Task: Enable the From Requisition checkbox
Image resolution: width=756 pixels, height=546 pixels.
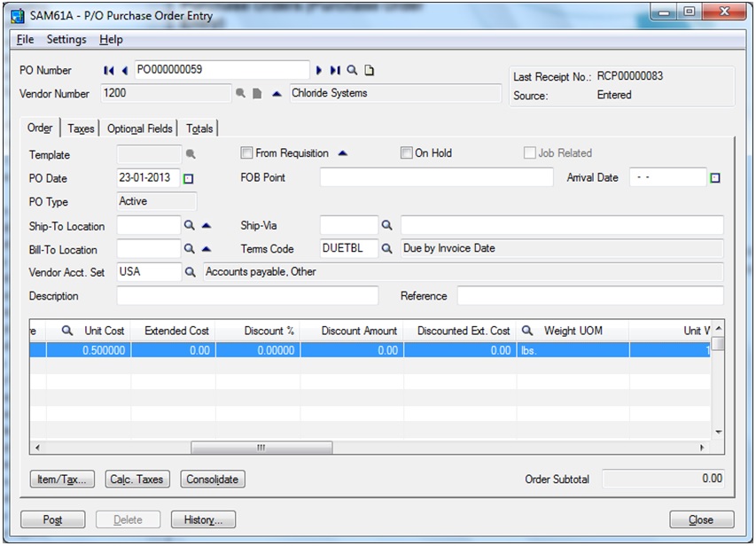Action: tap(246, 153)
